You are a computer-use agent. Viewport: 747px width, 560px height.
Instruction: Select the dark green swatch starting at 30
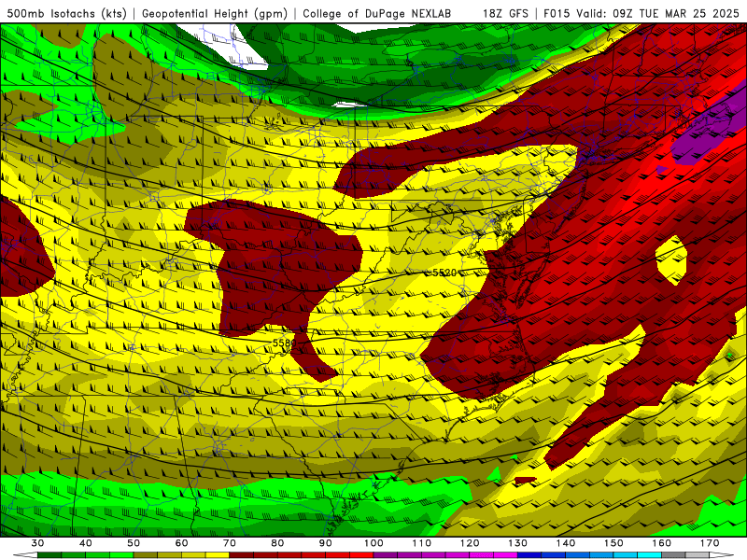coord(49,555)
